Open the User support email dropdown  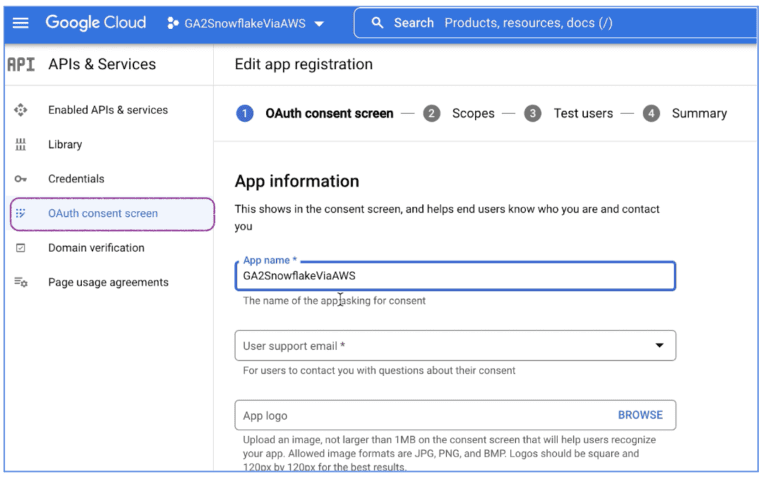click(456, 346)
